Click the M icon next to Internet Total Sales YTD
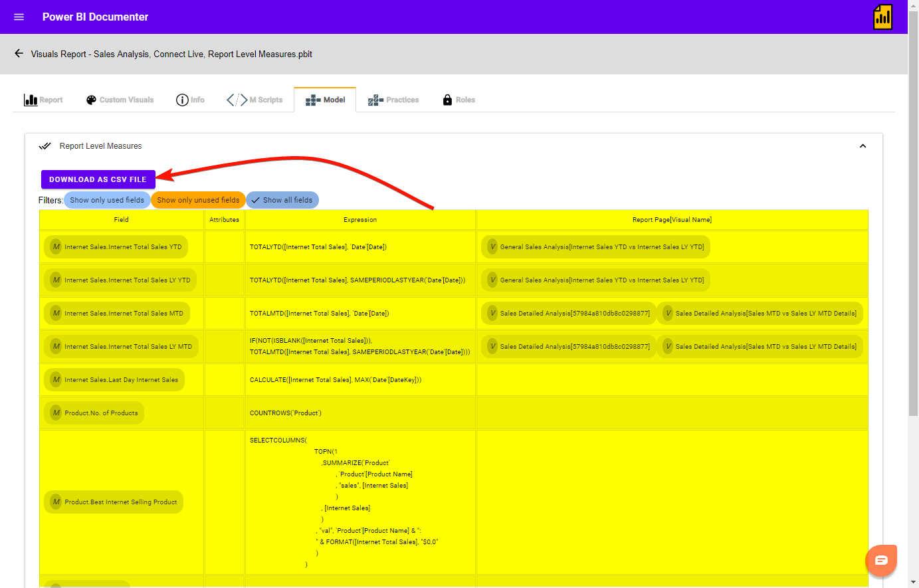 (x=56, y=246)
